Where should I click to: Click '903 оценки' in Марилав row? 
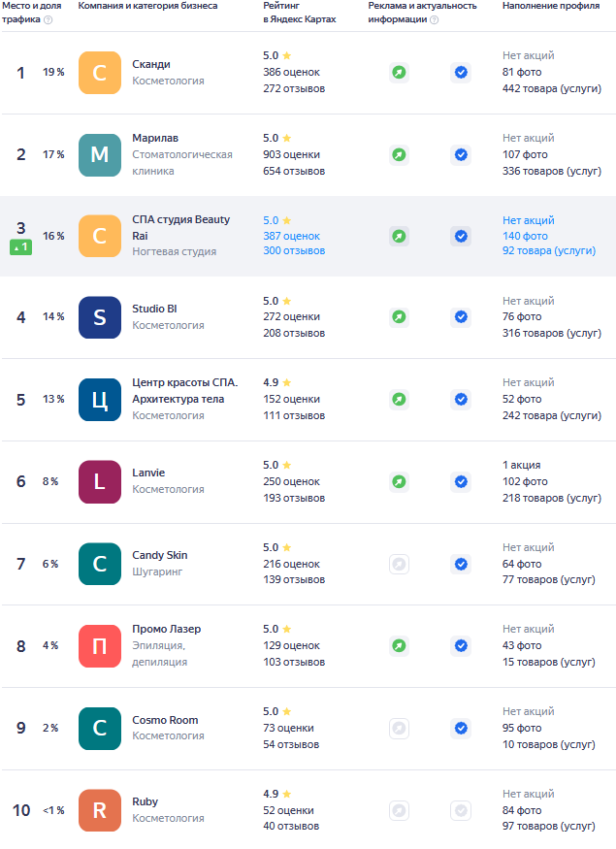click(291, 155)
